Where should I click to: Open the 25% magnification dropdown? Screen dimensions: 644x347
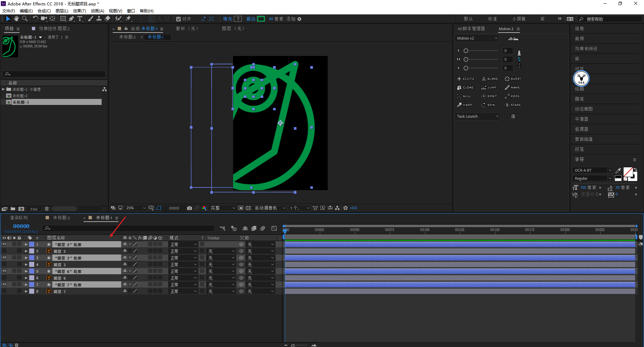coord(136,208)
